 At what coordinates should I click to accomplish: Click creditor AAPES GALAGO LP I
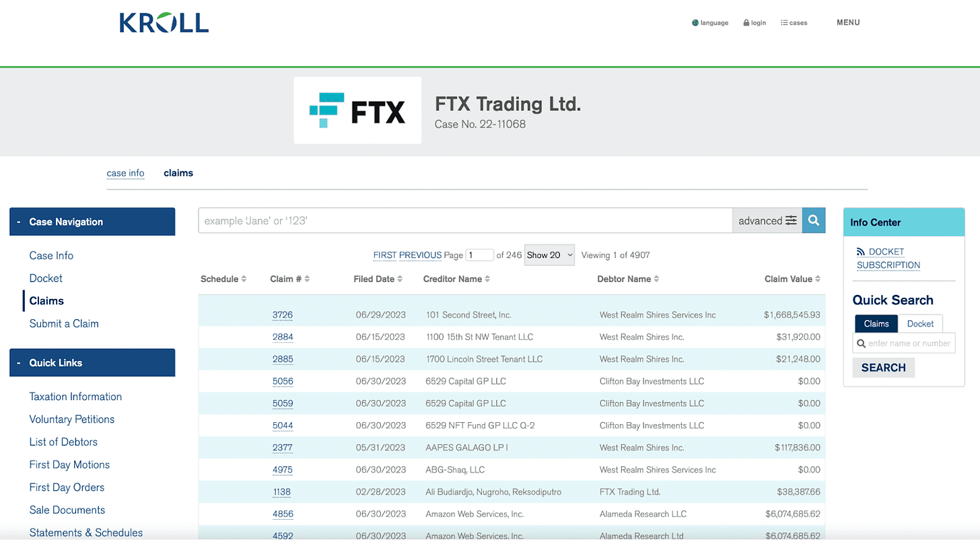[x=467, y=448]
